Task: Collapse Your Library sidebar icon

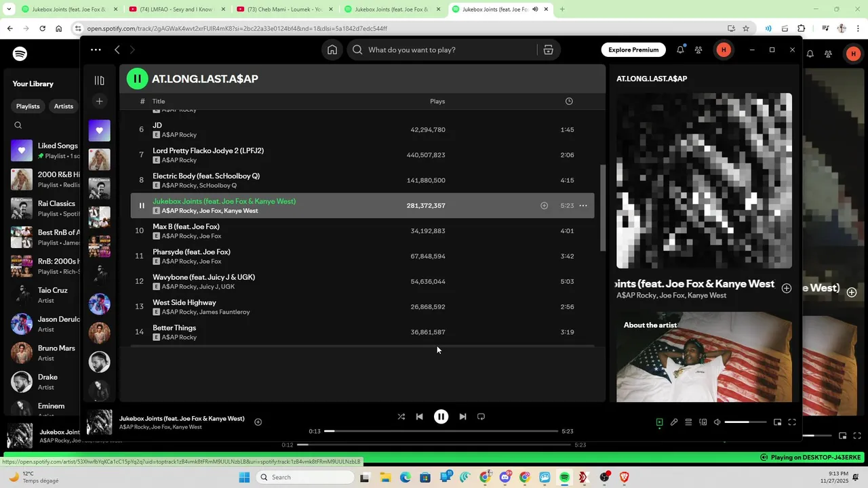Action: 99,80
